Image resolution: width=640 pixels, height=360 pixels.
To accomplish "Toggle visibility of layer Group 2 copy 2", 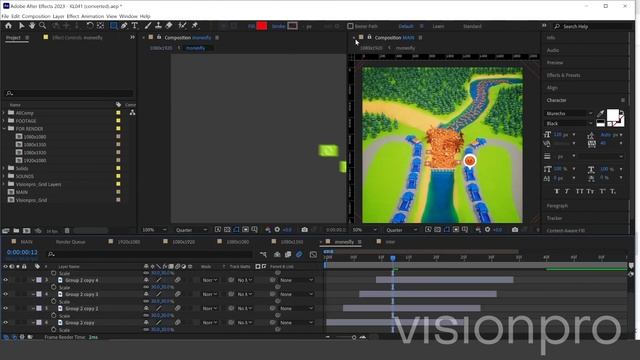I will point(5,308).
